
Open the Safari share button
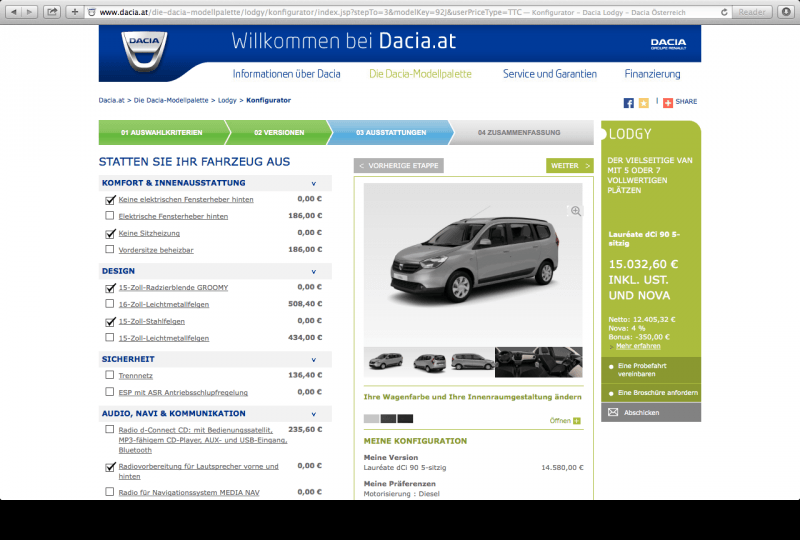point(52,12)
